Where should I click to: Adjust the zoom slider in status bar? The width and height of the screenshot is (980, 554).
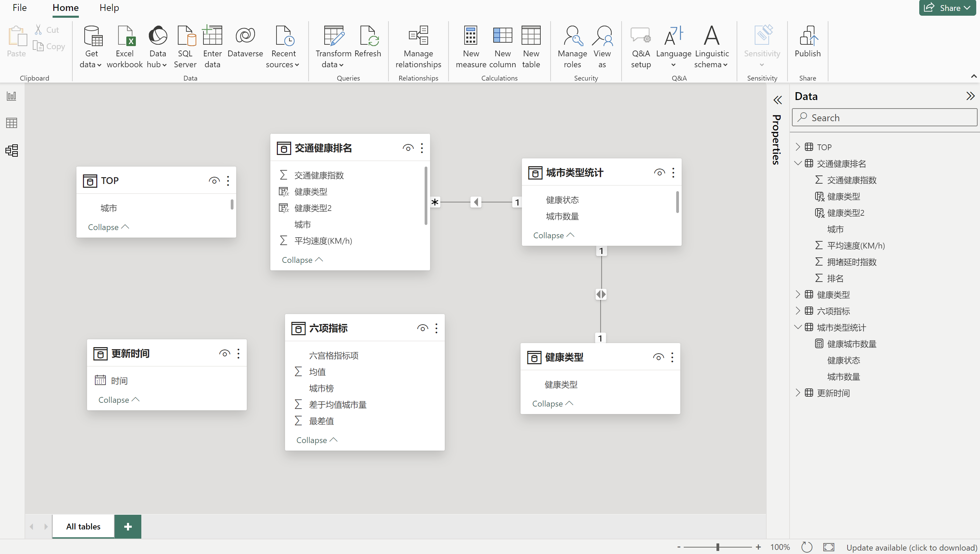tap(718, 547)
